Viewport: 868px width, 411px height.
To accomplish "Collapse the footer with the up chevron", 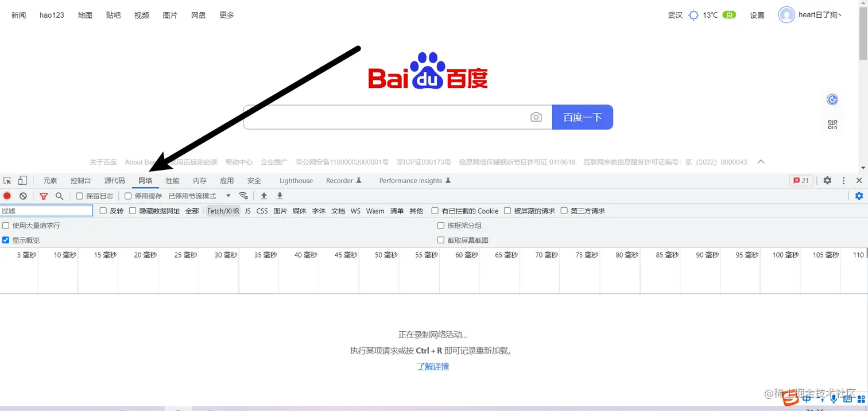I will [761, 162].
